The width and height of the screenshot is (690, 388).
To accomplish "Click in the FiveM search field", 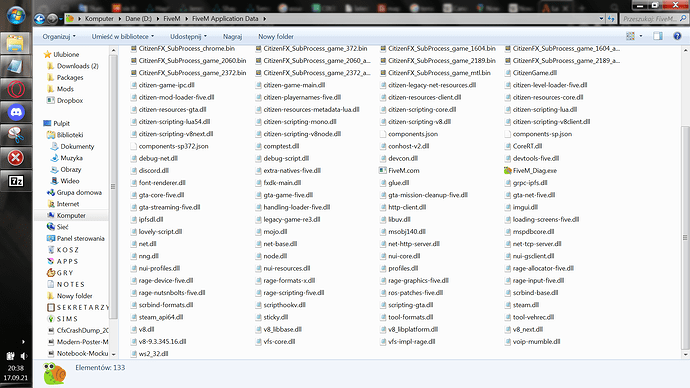I will point(650,18).
